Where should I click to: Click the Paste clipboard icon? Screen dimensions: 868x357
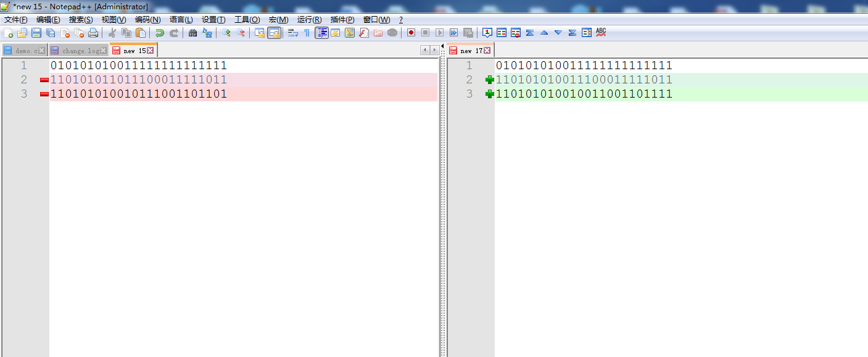point(141,33)
